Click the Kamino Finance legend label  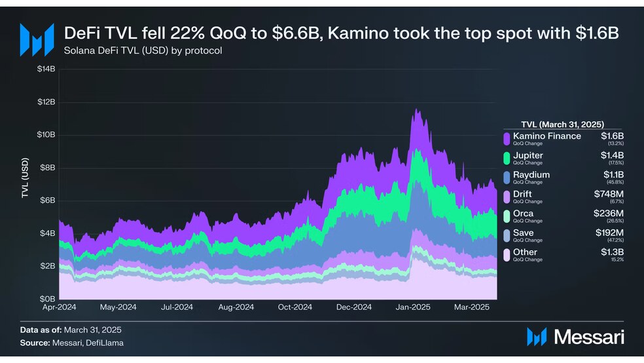point(546,136)
